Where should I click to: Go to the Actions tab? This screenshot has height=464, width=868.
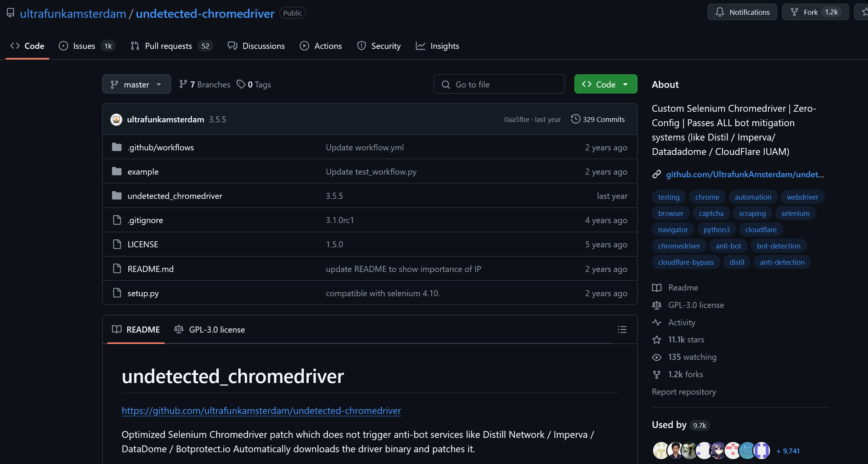pos(321,46)
